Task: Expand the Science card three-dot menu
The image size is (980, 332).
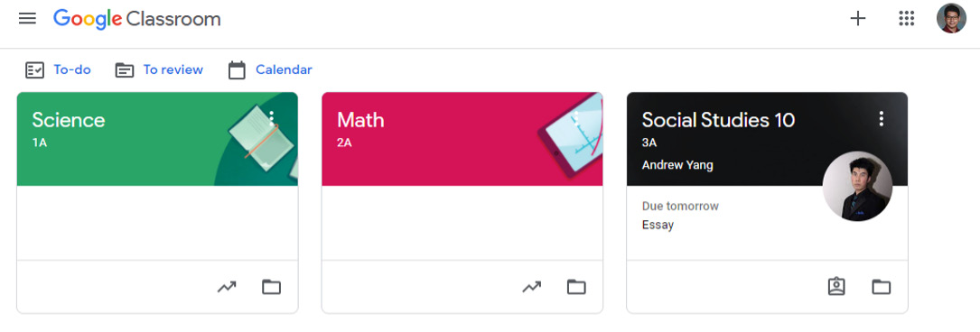Action: point(271,118)
